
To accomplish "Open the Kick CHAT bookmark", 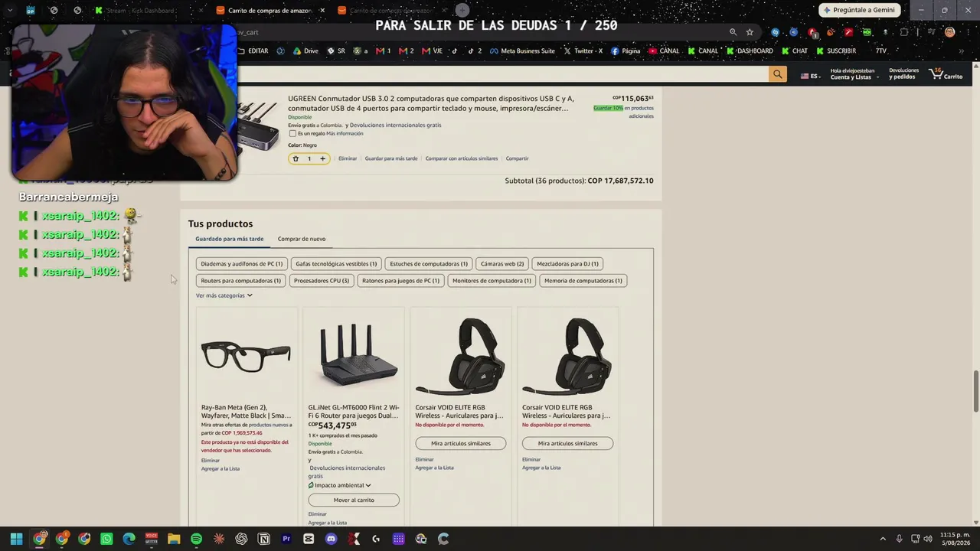I will pos(795,51).
